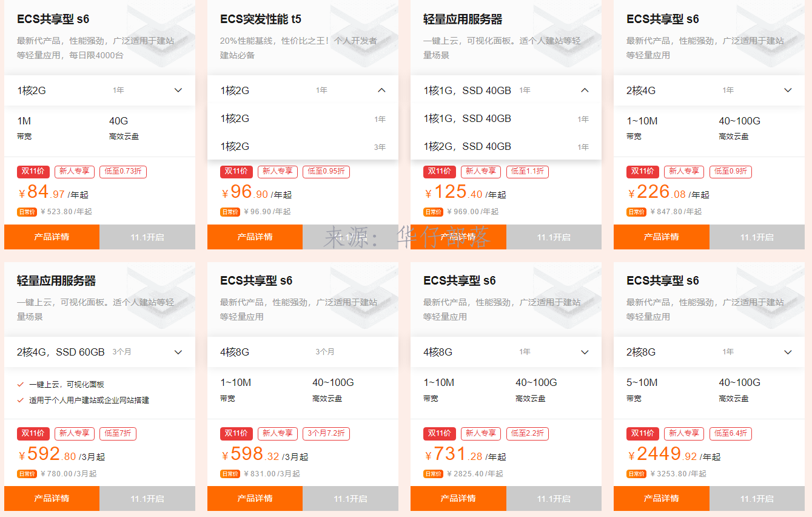Click the regular price ¥2825.40 /年起

click(x=475, y=474)
